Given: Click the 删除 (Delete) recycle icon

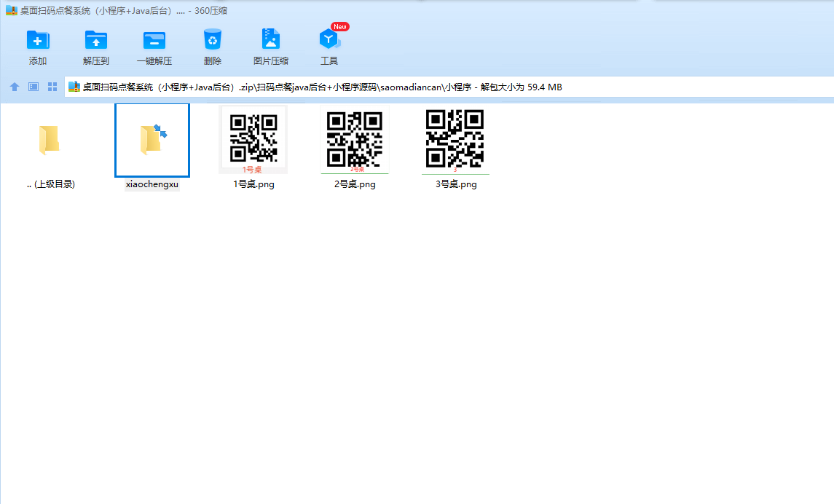Looking at the screenshot, I should pyautogui.click(x=212, y=40).
